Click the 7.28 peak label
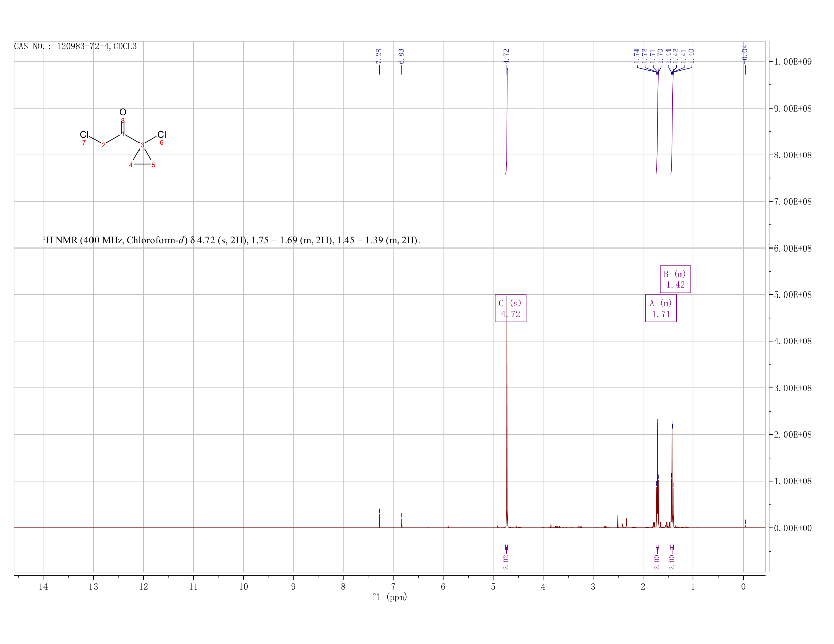Screen dimensions: 834x644 [x=379, y=56]
